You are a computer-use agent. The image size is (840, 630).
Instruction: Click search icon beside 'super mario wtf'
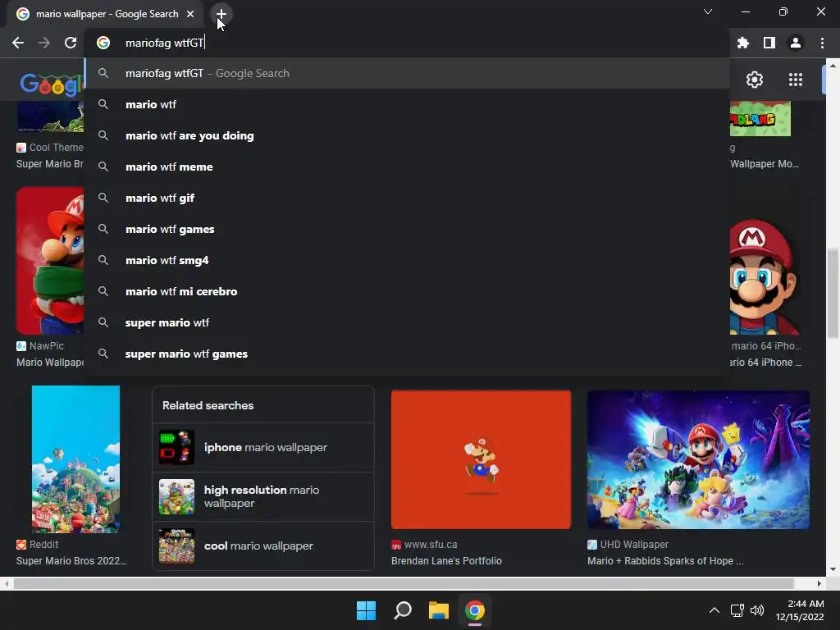click(103, 322)
